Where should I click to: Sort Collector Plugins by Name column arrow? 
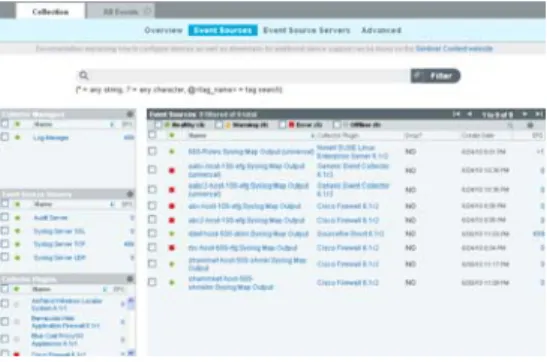(x=104, y=289)
